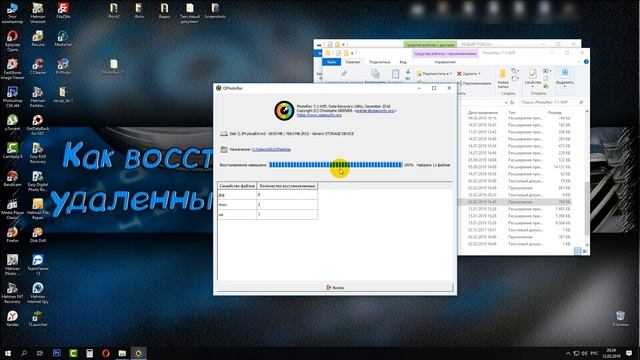Click the Copy icon in Explorer ribbon
This screenshot has width=640, height=360.
point(375,74)
